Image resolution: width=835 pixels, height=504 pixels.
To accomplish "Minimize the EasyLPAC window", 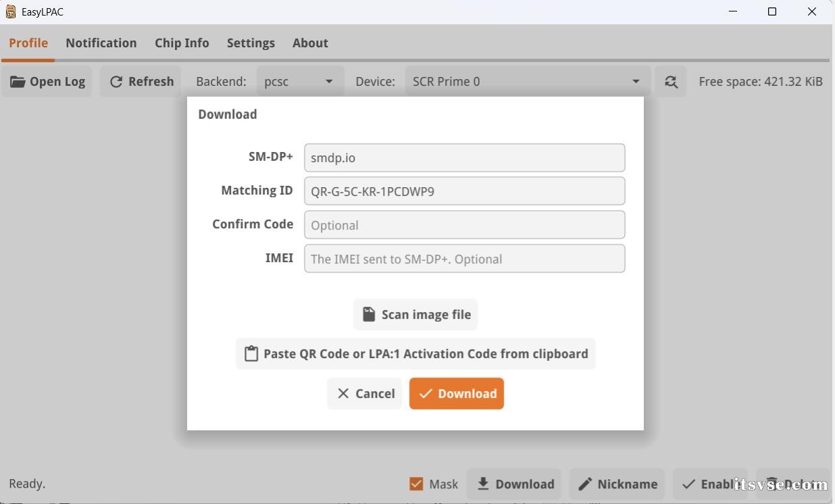I will (x=733, y=12).
